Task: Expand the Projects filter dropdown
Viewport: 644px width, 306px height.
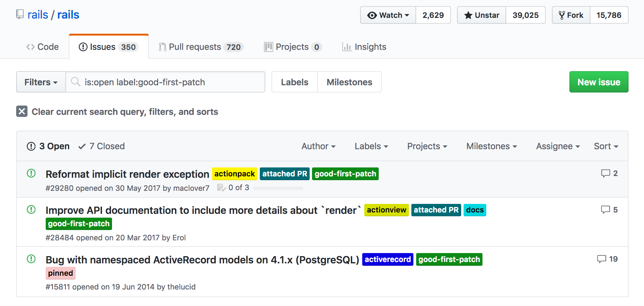Action: pos(427,146)
